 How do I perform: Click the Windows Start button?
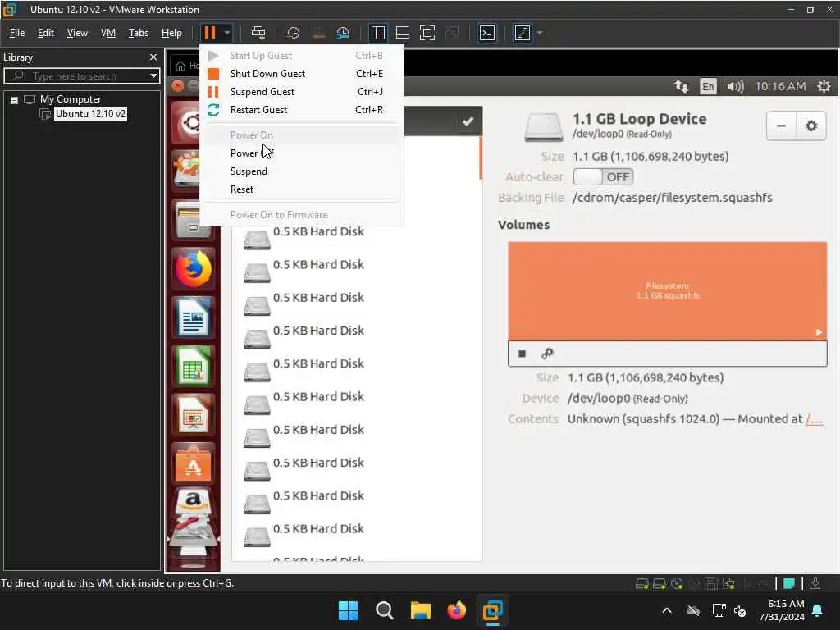tap(348, 610)
